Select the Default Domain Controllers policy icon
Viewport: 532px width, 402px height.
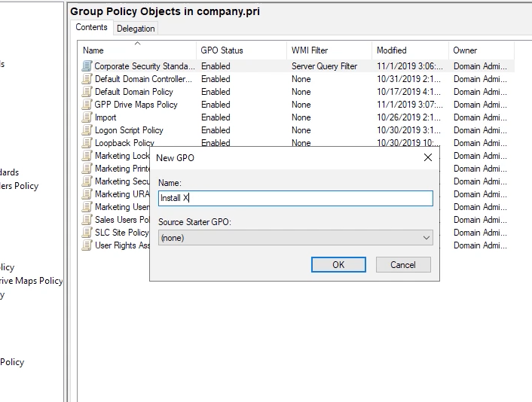pos(87,79)
